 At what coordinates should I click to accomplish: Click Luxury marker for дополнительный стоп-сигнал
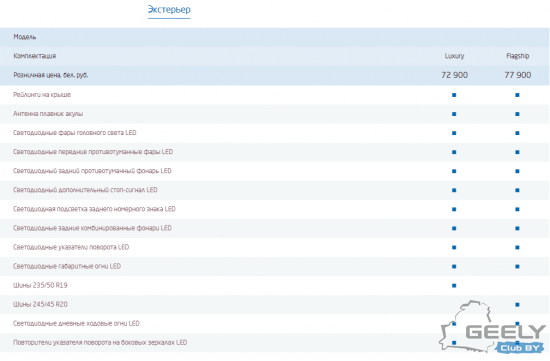454,190
